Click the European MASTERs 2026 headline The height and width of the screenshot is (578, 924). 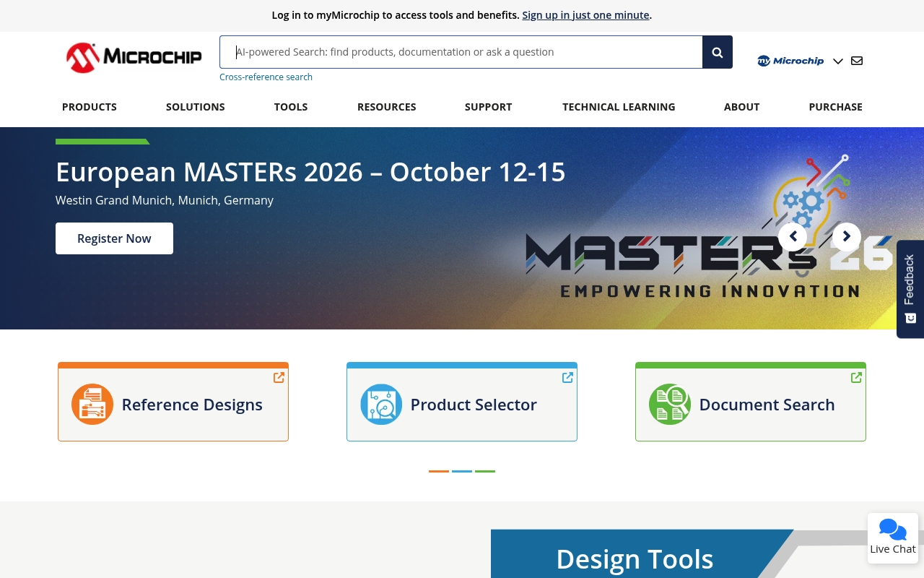[x=310, y=172]
